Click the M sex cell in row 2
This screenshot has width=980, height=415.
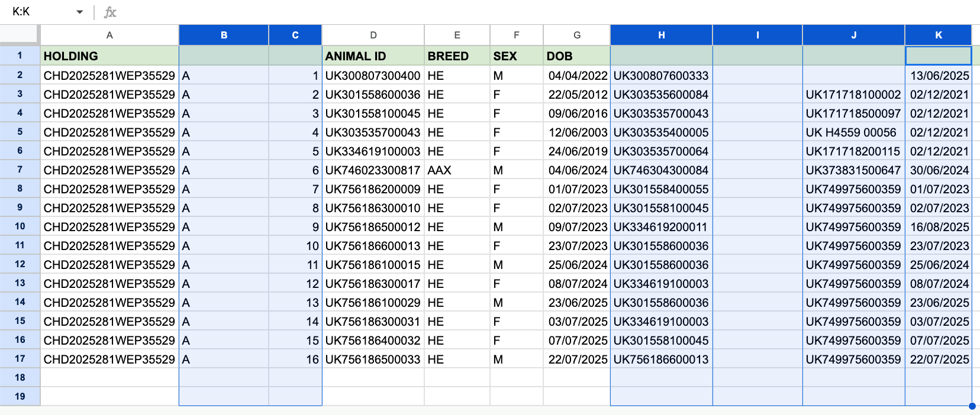point(517,75)
